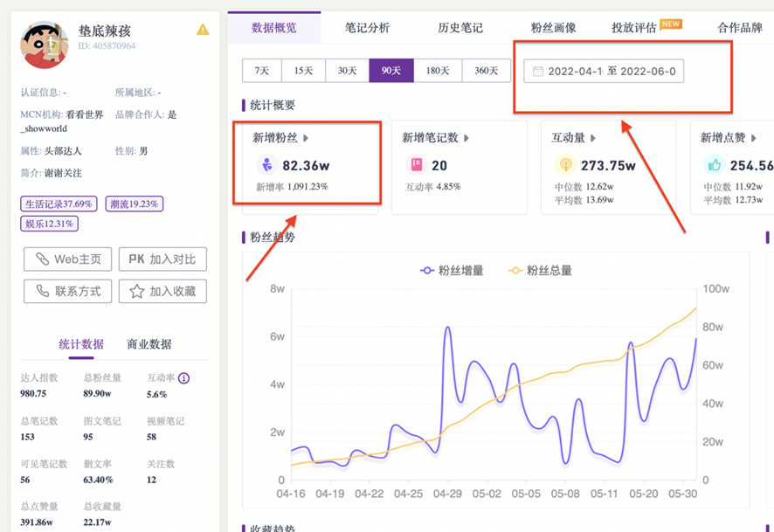Select the 30天 time range
This screenshot has width=774, height=532.
click(347, 71)
